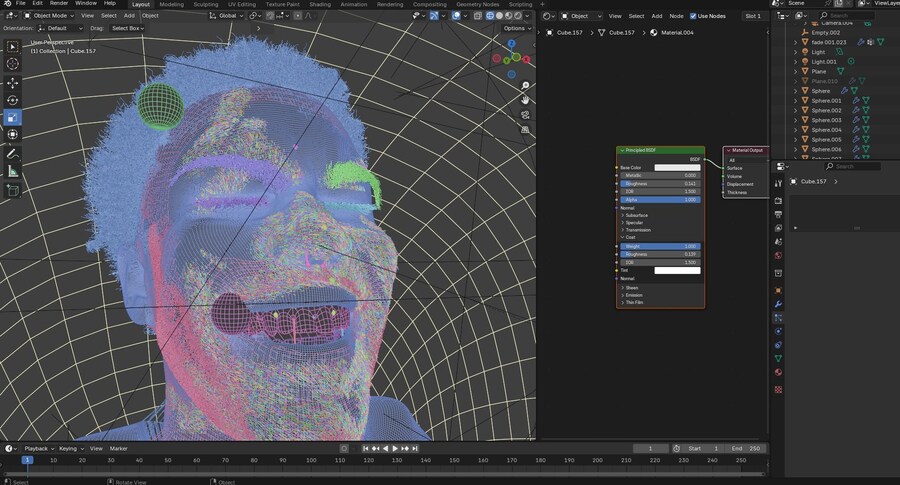Open the Texture properties checker tab
Image resolution: width=900 pixels, height=485 pixels.
coord(778,390)
